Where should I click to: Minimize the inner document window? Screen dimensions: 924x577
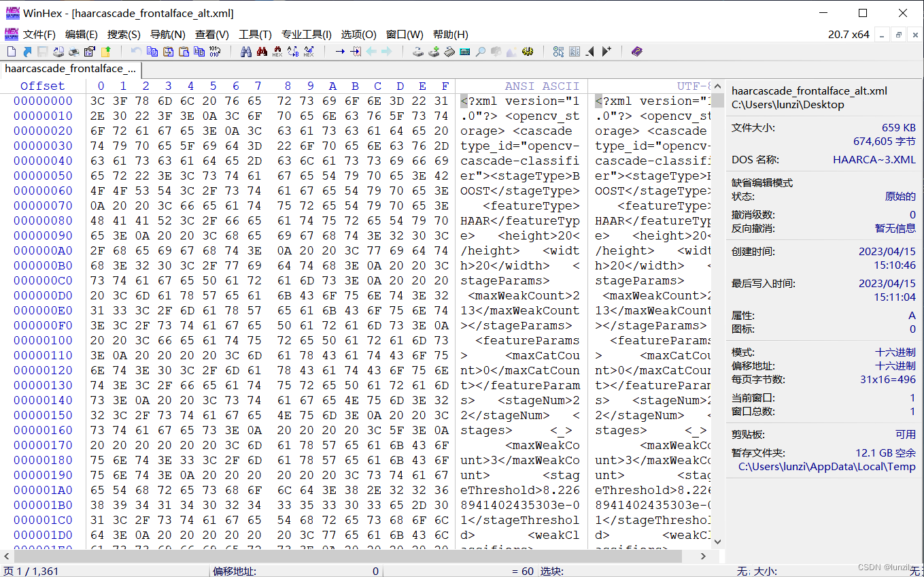coord(882,35)
